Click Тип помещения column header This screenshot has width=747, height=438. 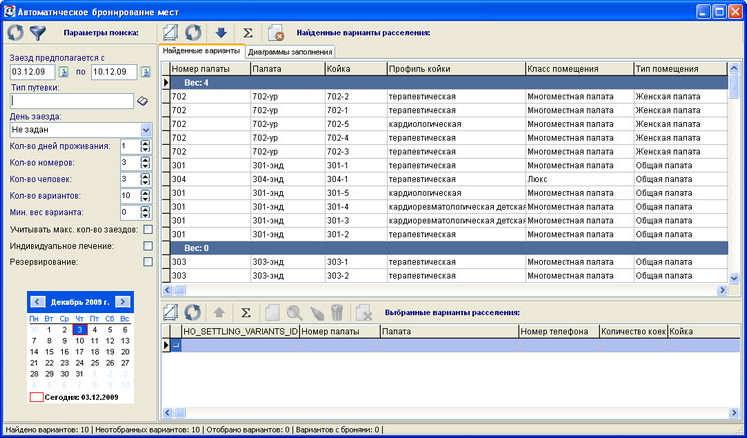pyautogui.click(x=680, y=69)
